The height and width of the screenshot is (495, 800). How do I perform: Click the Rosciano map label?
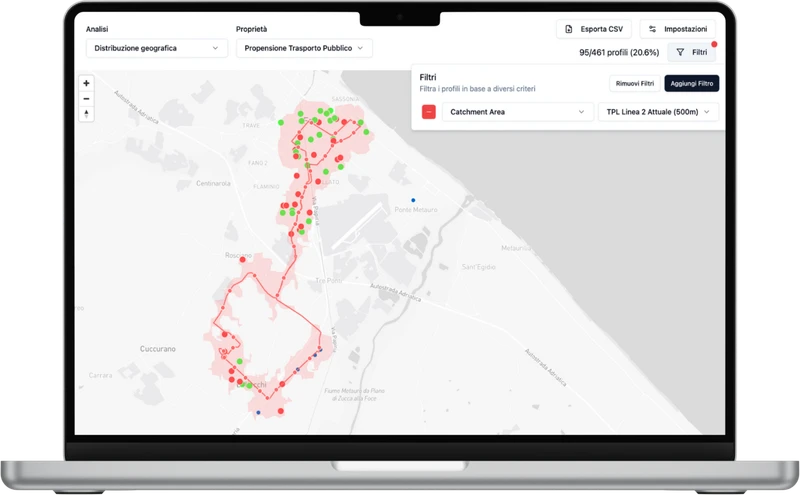(x=238, y=255)
